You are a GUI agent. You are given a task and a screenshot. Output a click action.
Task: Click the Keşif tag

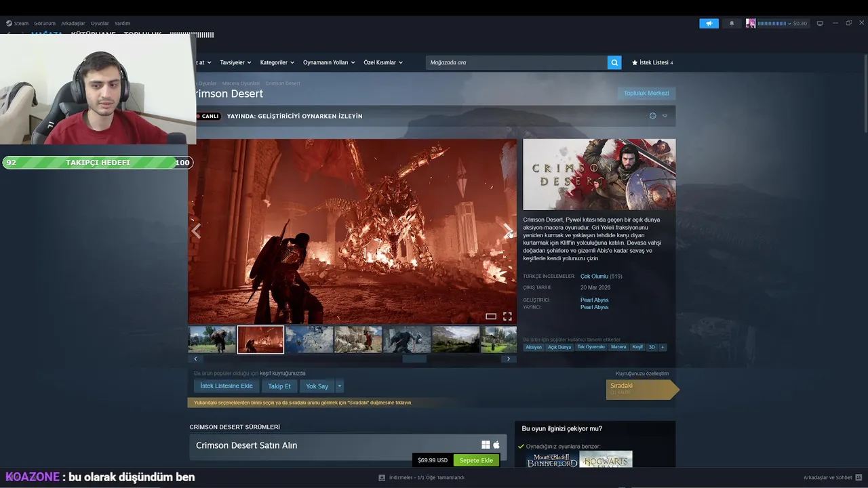click(637, 347)
